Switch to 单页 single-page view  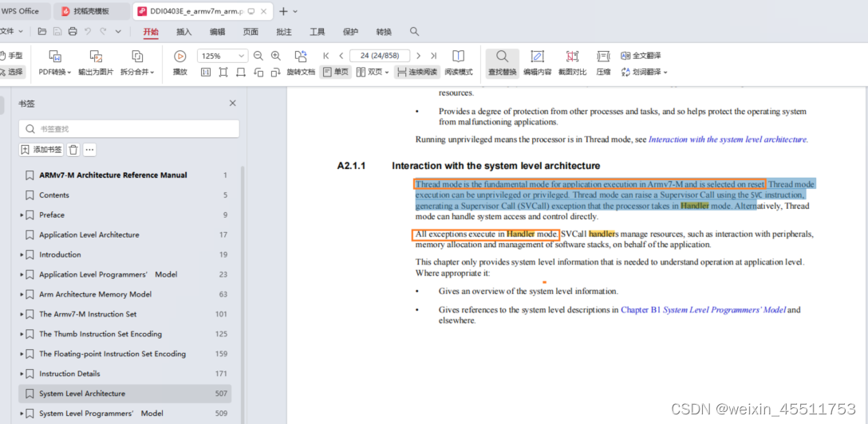pos(335,72)
